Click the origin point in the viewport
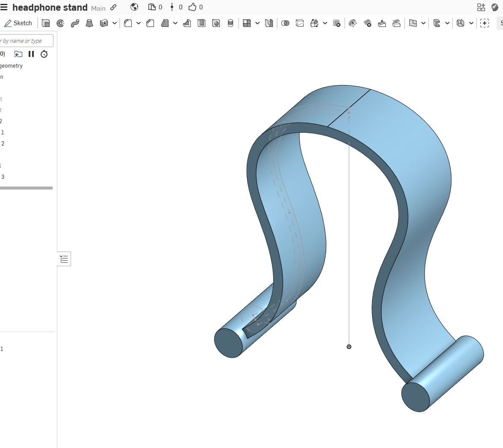This screenshot has width=503, height=448. click(349, 347)
